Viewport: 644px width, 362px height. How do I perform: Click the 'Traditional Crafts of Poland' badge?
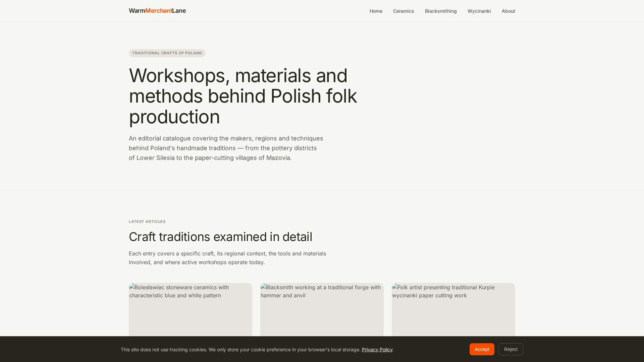click(x=167, y=53)
